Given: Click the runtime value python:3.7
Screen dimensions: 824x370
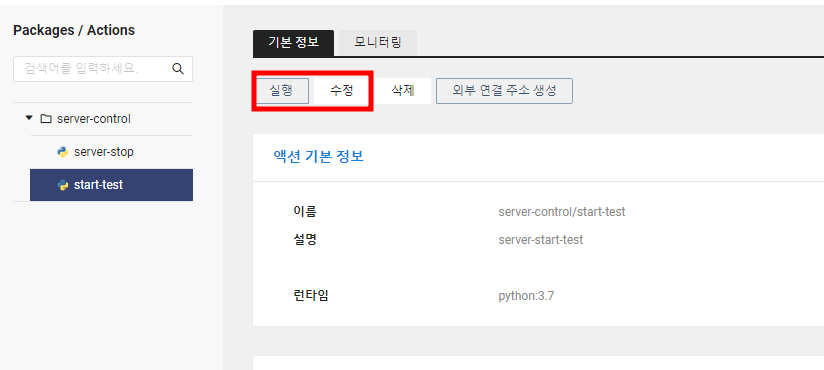Looking at the screenshot, I should click(526, 296).
